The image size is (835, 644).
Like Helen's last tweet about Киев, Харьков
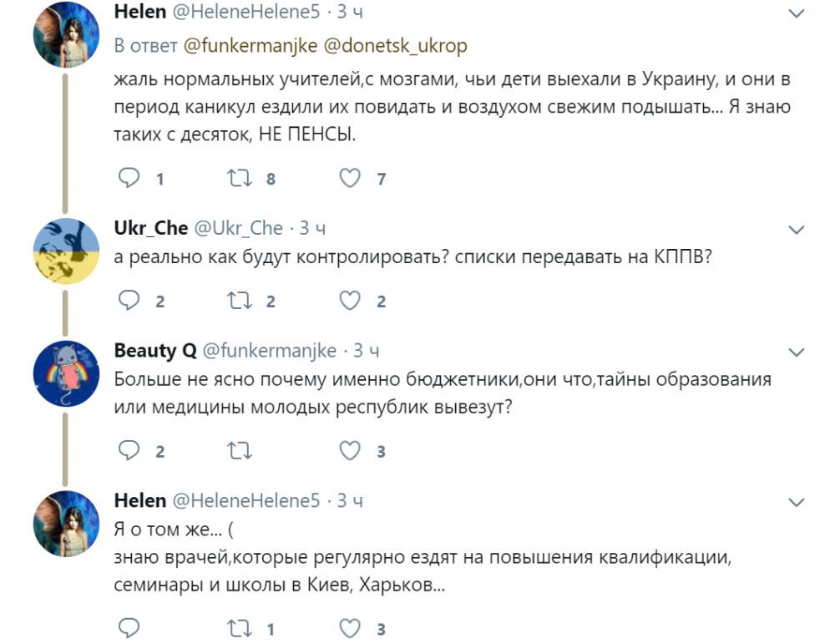click(350, 628)
